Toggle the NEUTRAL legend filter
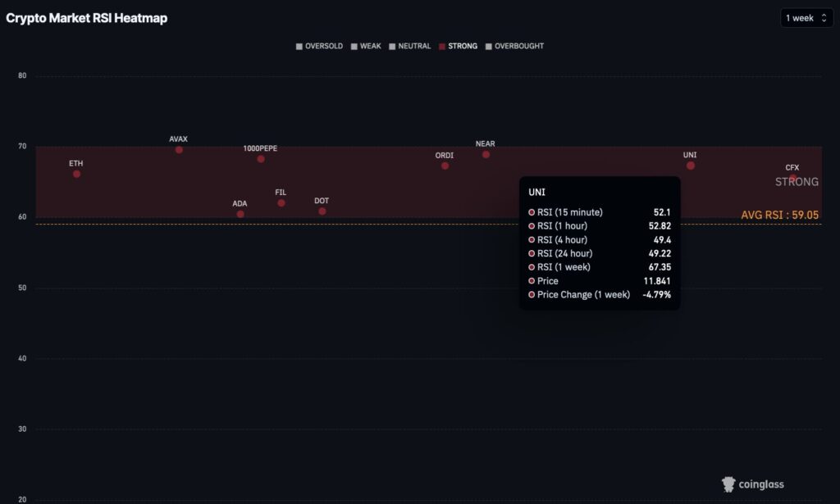 tap(410, 46)
